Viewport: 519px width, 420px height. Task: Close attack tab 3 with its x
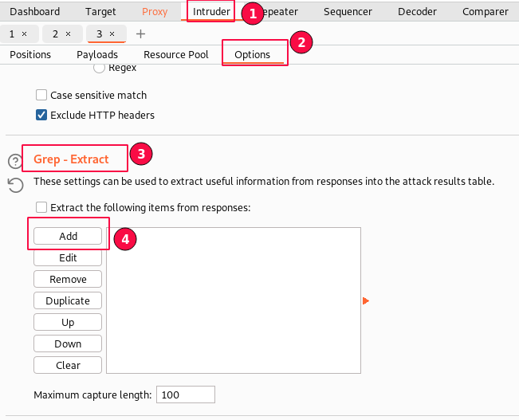(112, 34)
